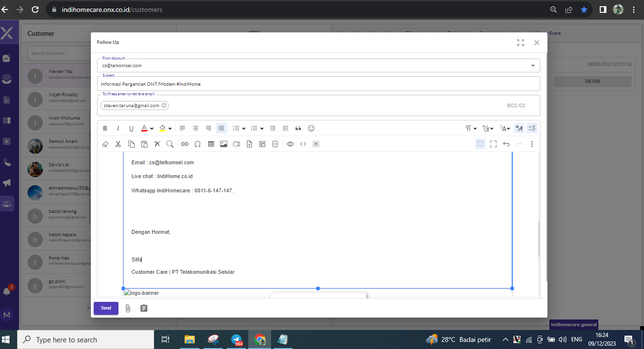Toggle underline formatting
This screenshot has width=644, height=349.
tap(131, 128)
